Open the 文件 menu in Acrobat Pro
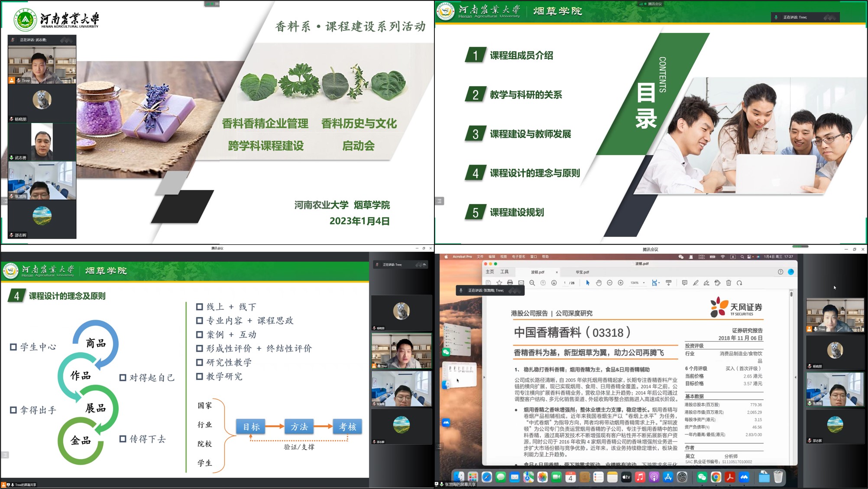 pyautogui.click(x=479, y=256)
